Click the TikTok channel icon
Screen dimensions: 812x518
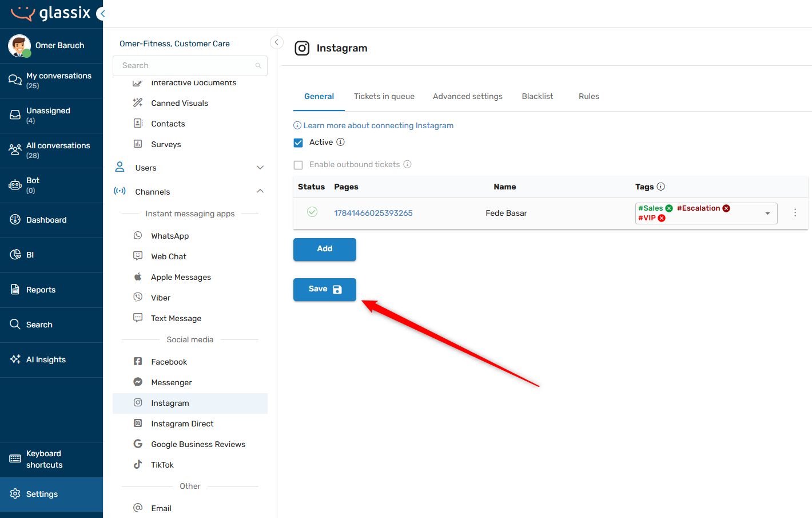click(x=138, y=464)
